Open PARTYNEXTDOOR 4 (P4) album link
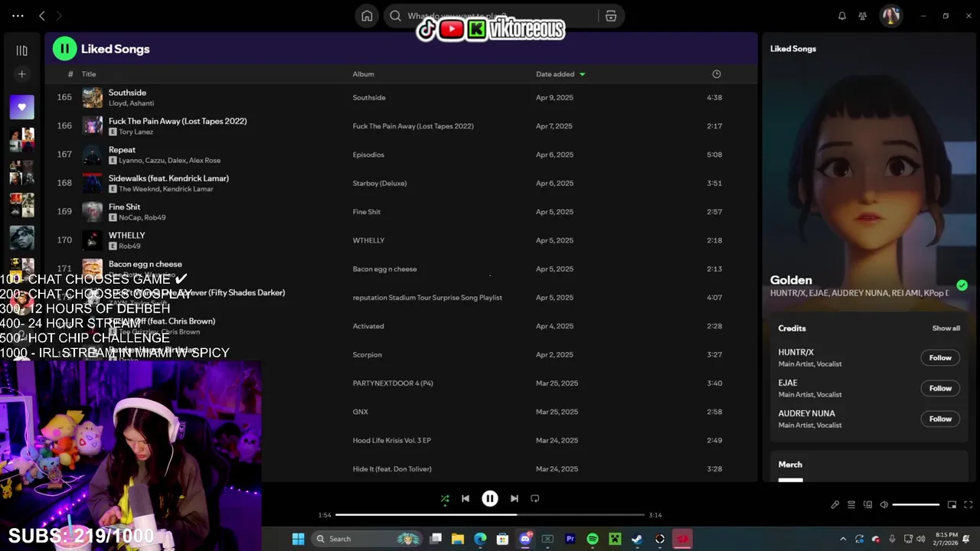The image size is (980, 551). 393,383
